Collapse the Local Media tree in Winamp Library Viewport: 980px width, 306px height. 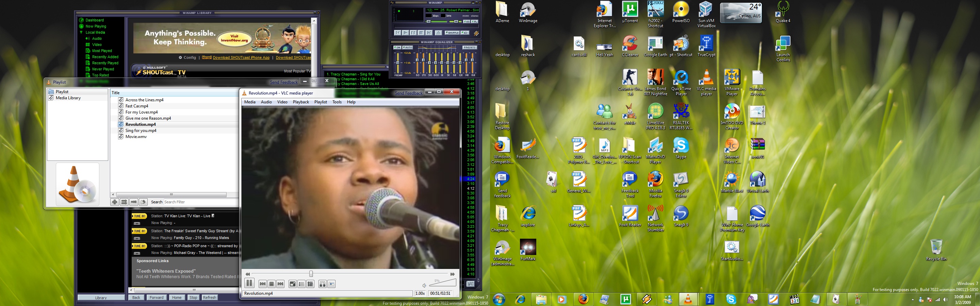[81, 33]
